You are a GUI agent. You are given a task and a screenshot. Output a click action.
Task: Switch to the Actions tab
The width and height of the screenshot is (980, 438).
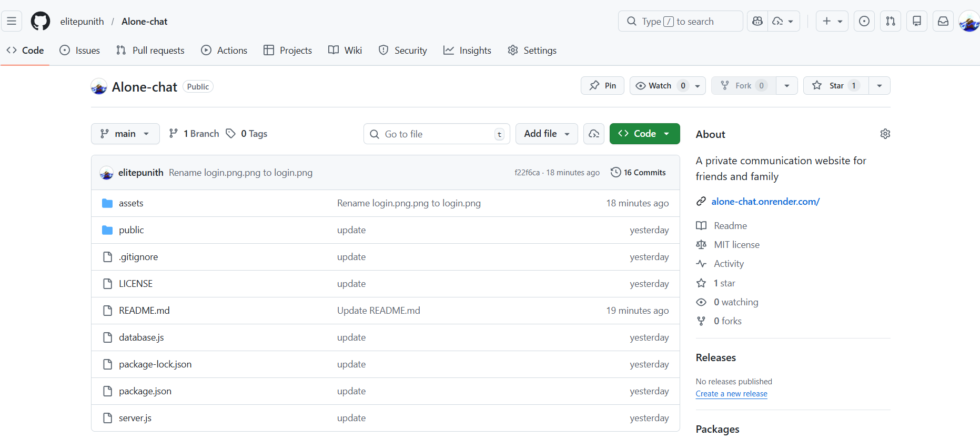coord(224,51)
